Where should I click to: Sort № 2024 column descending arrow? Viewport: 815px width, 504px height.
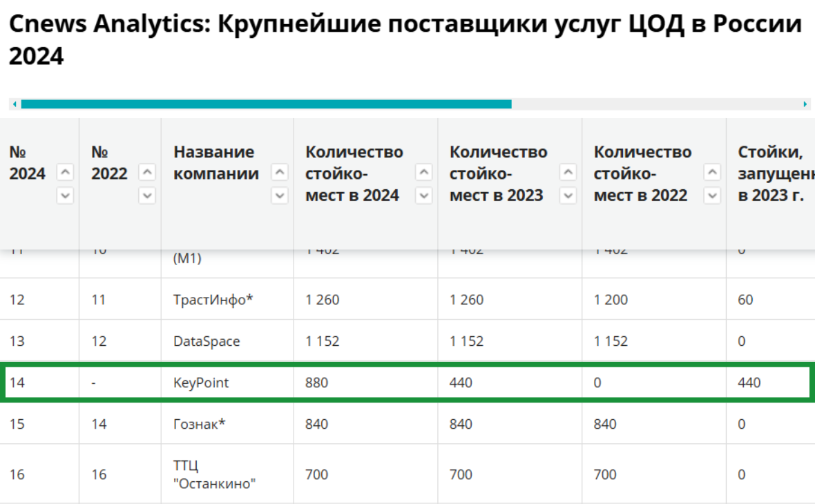pyautogui.click(x=65, y=196)
